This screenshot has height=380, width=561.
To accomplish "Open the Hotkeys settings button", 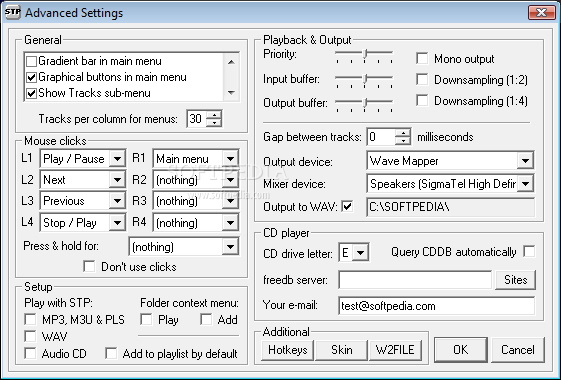I will pyautogui.click(x=288, y=350).
